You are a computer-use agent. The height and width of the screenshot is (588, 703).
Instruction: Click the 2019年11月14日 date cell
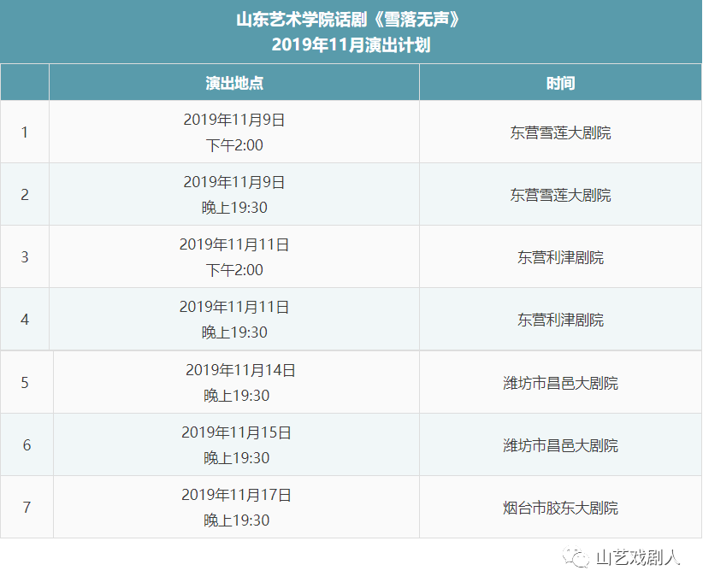(x=240, y=371)
